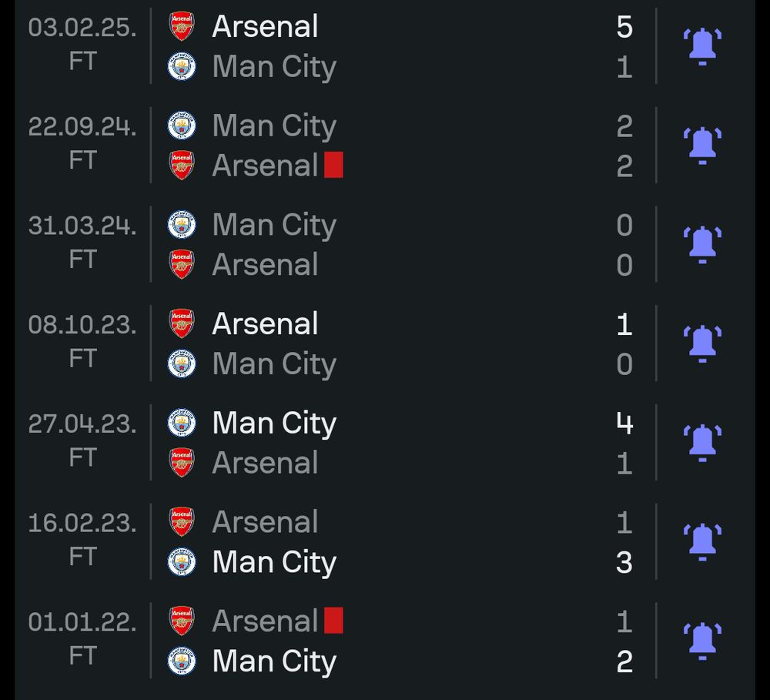Screen dimensions: 770x700
Task: Enable alerts bell for 01.01.22 match
Action: [702, 641]
